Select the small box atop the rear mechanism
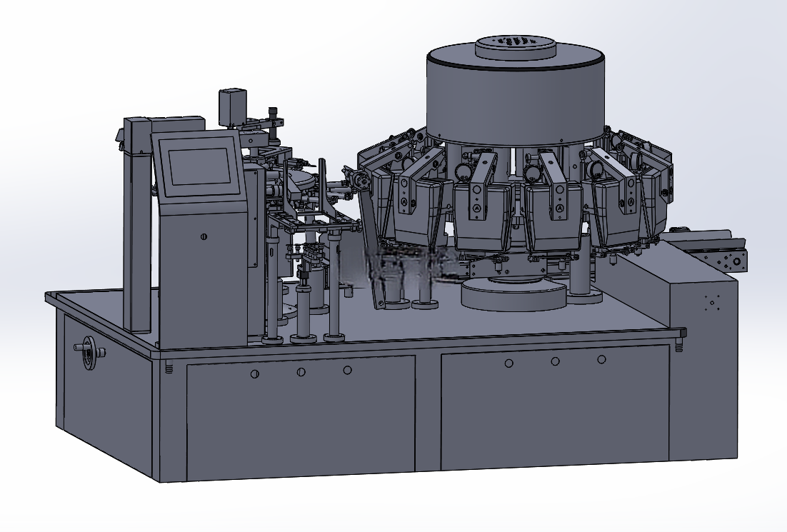This screenshot has height=532, width=787. [233, 107]
